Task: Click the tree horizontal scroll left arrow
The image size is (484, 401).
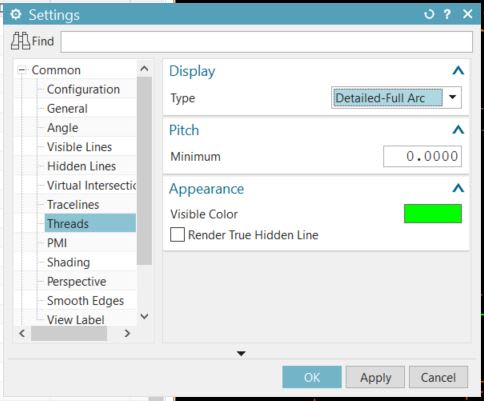Action: click(22, 333)
